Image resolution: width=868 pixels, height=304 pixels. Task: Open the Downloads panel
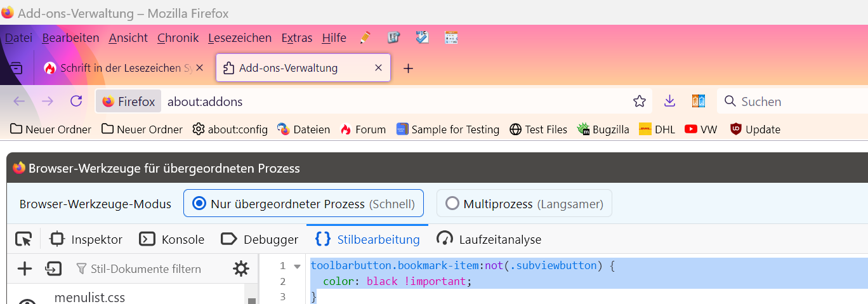click(669, 102)
